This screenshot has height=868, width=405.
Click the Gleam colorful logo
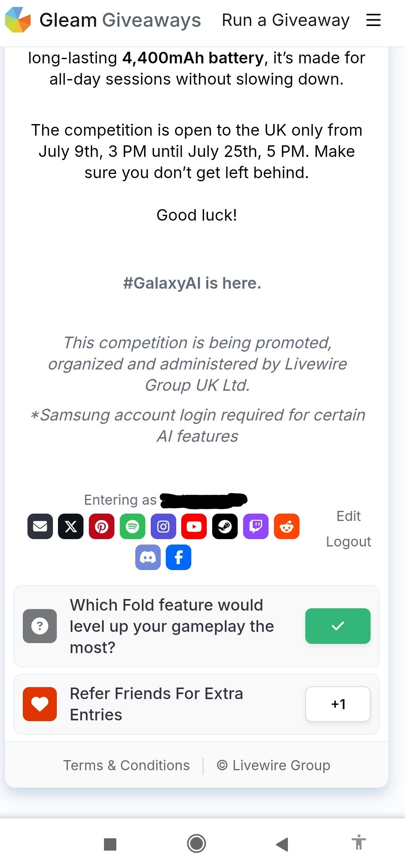(x=18, y=20)
